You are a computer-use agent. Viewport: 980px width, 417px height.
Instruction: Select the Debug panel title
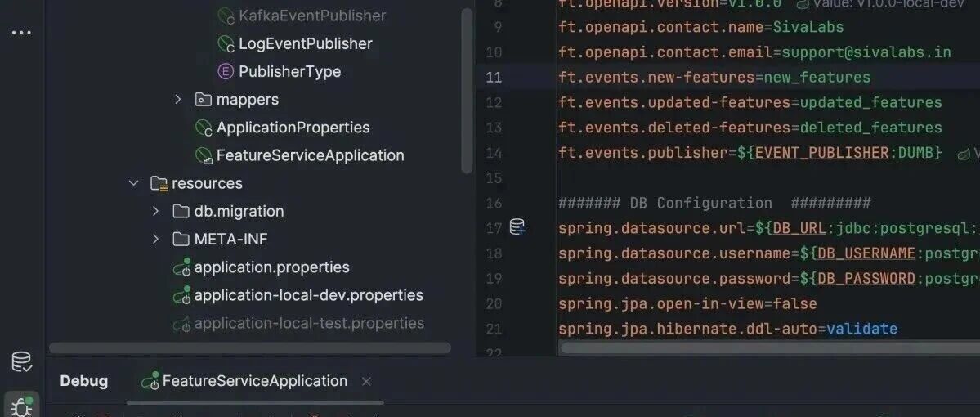[83, 381]
